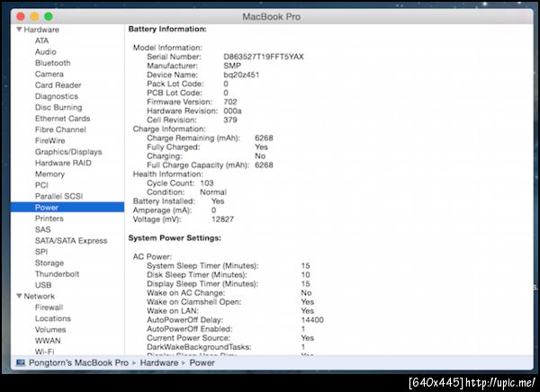The width and height of the screenshot is (540, 392).
Task: Click Condition value Normal
Action: click(213, 192)
